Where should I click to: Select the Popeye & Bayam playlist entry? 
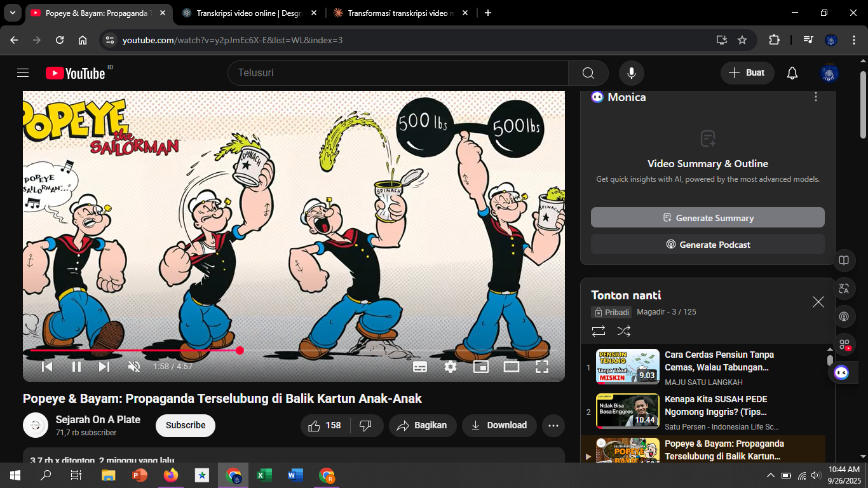(703, 449)
